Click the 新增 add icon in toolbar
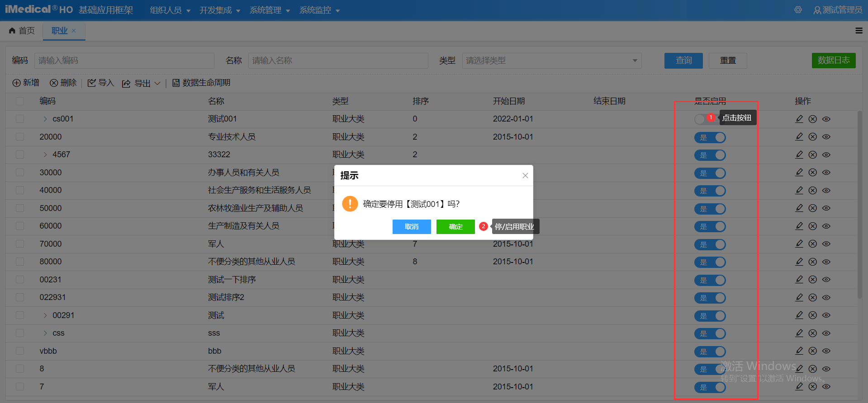Viewport: 868px width, 403px height. (17, 83)
